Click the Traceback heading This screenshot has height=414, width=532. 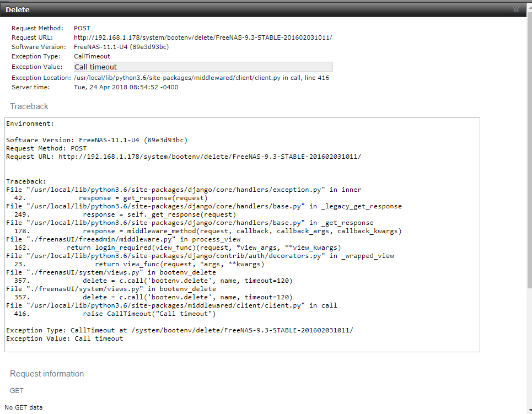pyautogui.click(x=29, y=106)
